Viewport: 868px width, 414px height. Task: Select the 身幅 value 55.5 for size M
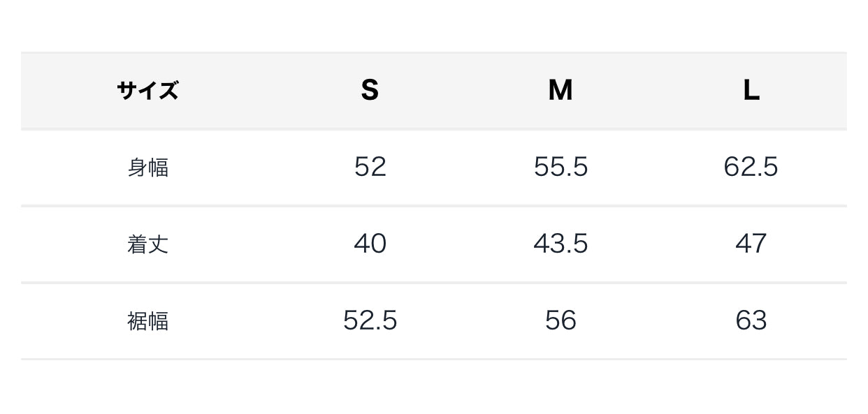tap(560, 167)
